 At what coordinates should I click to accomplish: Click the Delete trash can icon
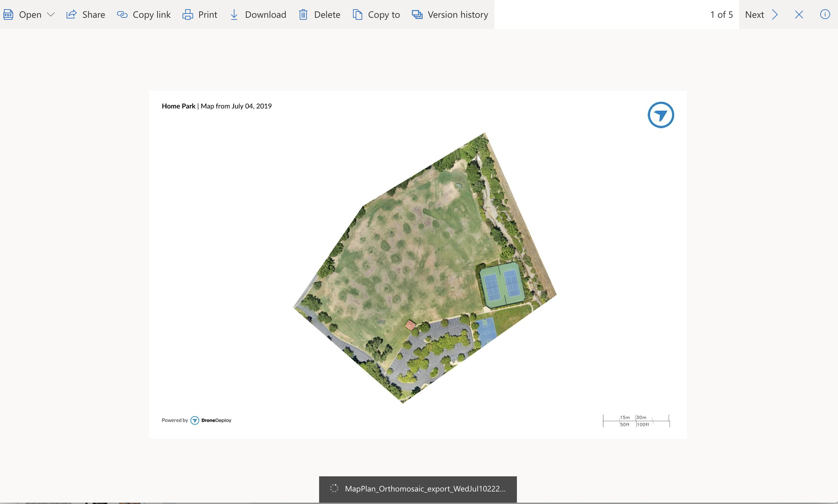(x=303, y=14)
